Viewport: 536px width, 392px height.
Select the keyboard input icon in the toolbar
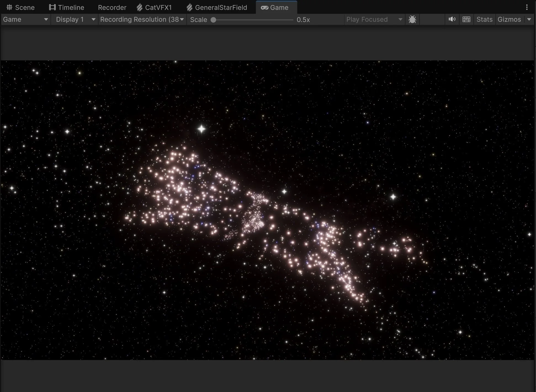(x=466, y=19)
